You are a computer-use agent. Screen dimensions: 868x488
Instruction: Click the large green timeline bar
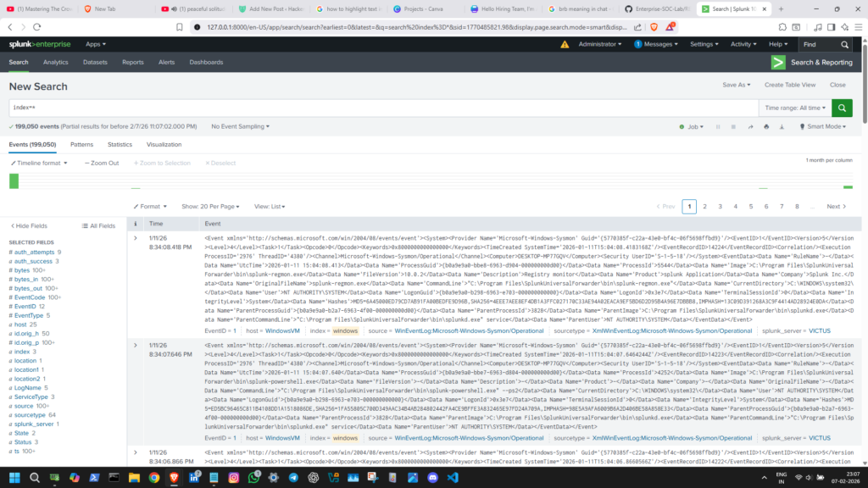coord(14,180)
